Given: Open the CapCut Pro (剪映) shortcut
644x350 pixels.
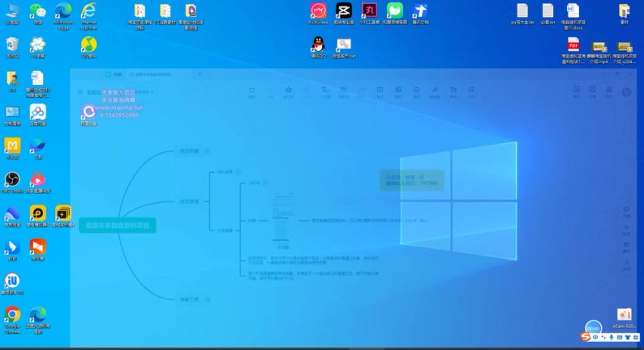Looking at the screenshot, I should coord(343,11).
